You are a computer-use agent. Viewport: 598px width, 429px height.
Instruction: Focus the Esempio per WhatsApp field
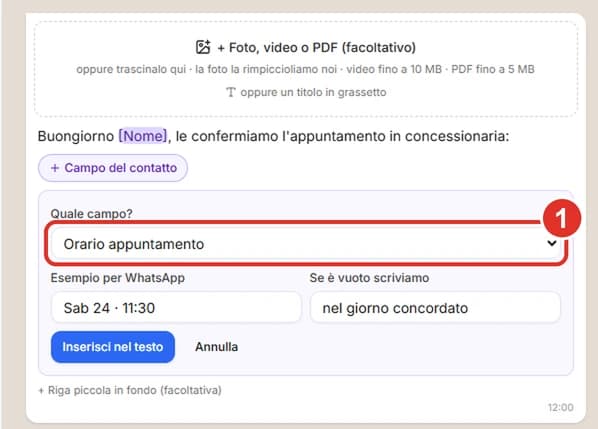click(x=176, y=308)
